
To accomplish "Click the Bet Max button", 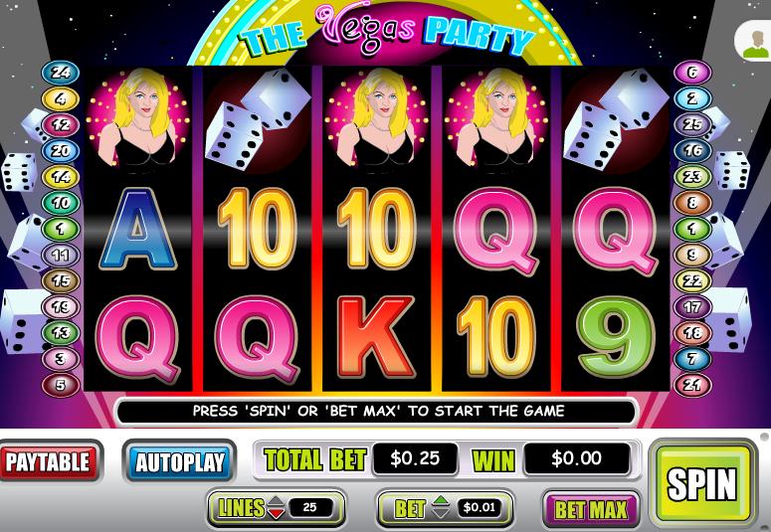I will pos(591,509).
